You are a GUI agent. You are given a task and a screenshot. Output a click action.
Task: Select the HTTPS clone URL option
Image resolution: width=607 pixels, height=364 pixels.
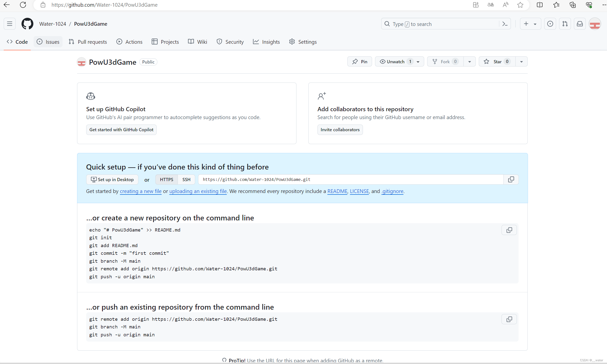(x=167, y=180)
